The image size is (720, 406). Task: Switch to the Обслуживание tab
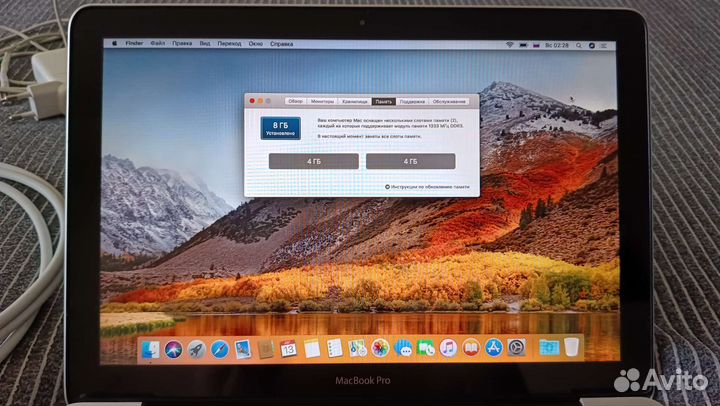[x=449, y=102]
